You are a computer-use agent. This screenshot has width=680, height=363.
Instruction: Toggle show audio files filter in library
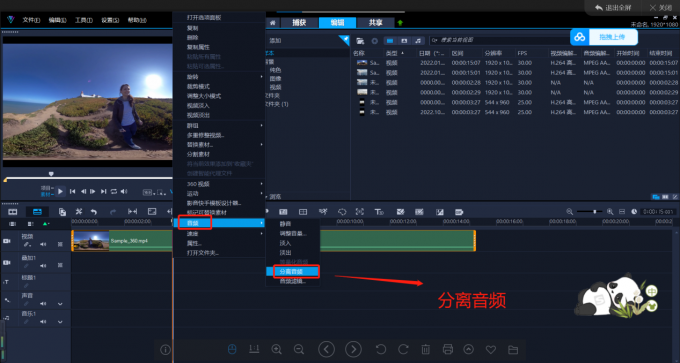click(418, 41)
